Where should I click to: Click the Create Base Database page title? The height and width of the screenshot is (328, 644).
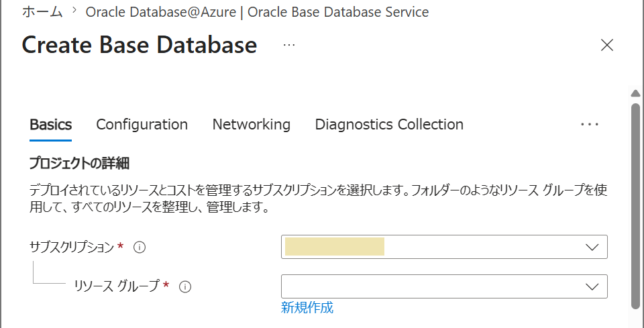[140, 45]
